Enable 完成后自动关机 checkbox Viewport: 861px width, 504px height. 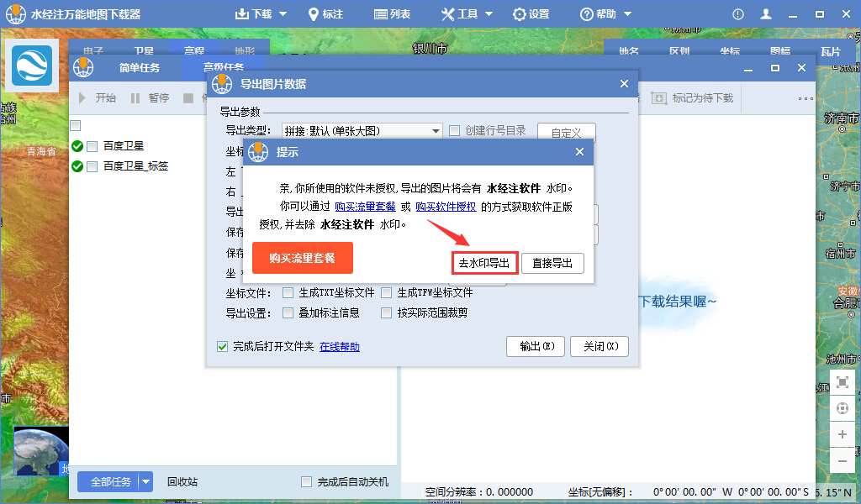click(306, 482)
